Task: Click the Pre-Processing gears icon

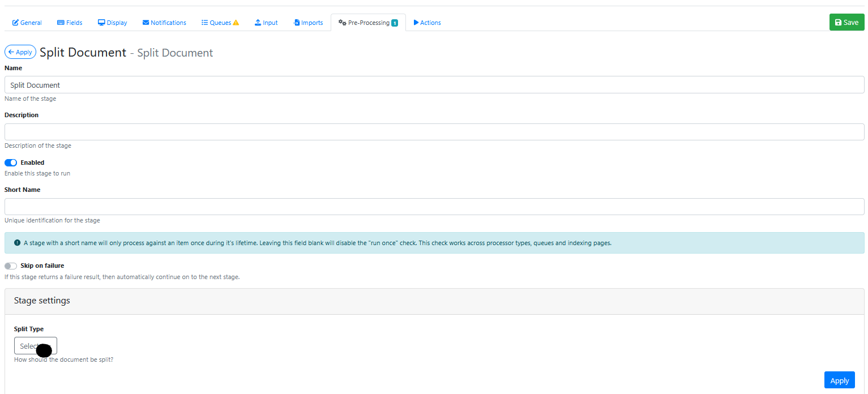Action: click(342, 23)
